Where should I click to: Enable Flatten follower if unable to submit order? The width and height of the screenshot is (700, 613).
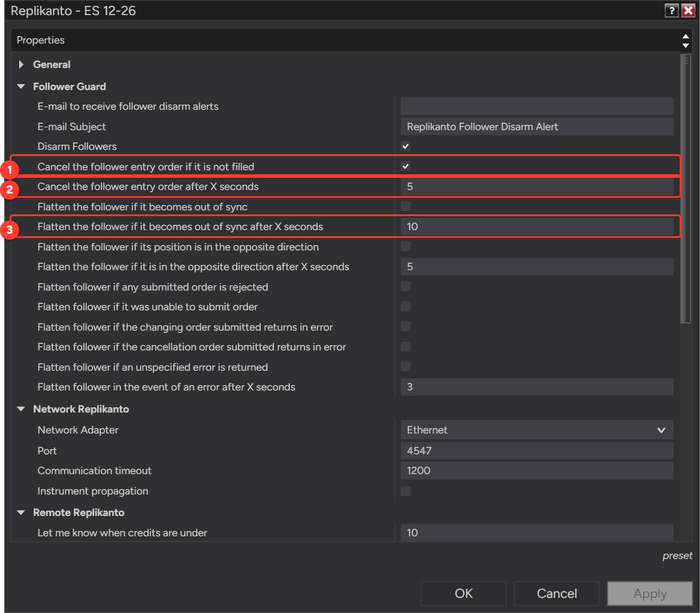click(405, 306)
